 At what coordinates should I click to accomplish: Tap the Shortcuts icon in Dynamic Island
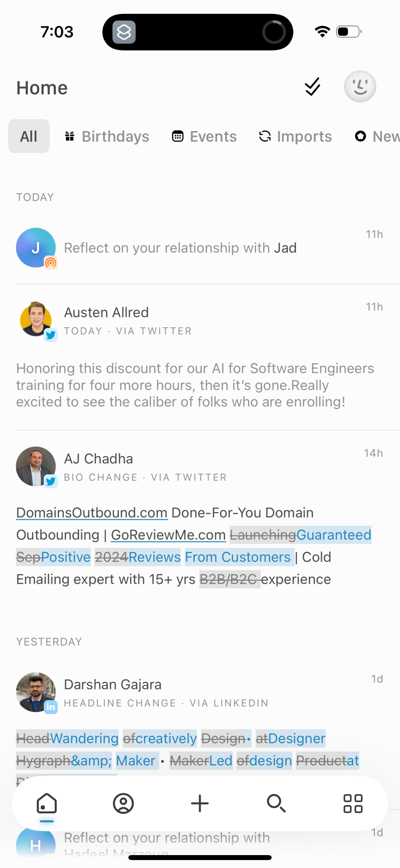(x=124, y=32)
